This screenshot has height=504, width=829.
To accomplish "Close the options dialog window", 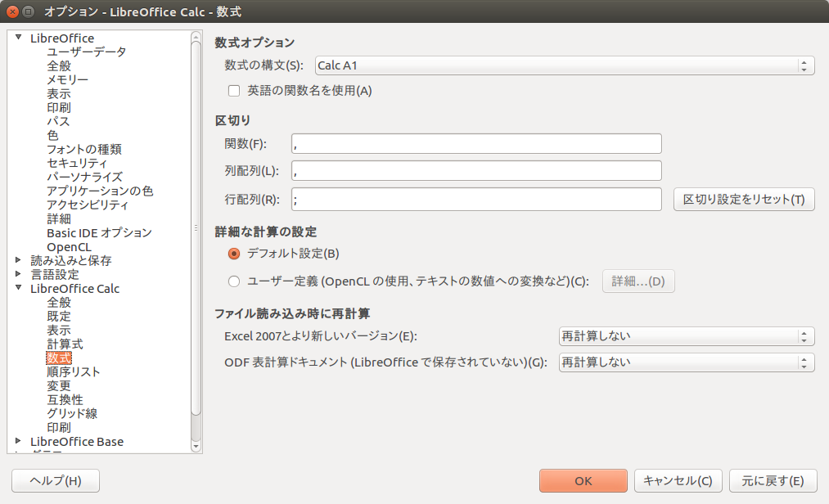I will click(13, 11).
